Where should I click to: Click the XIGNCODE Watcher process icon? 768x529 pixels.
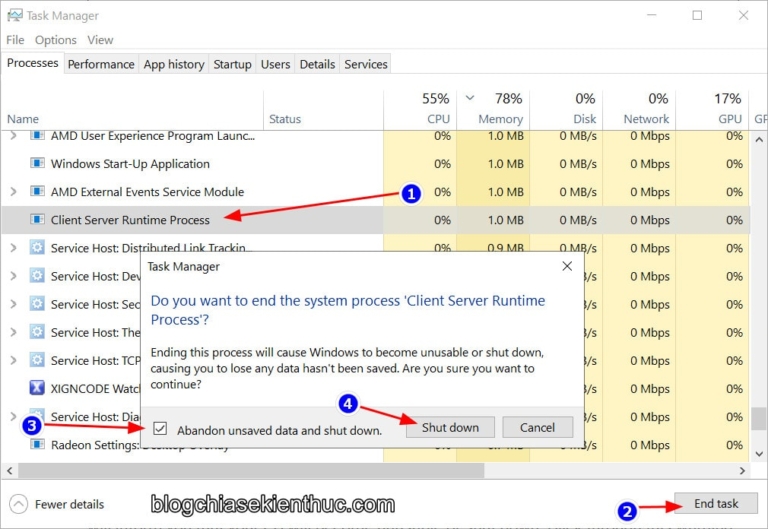(x=37, y=388)
